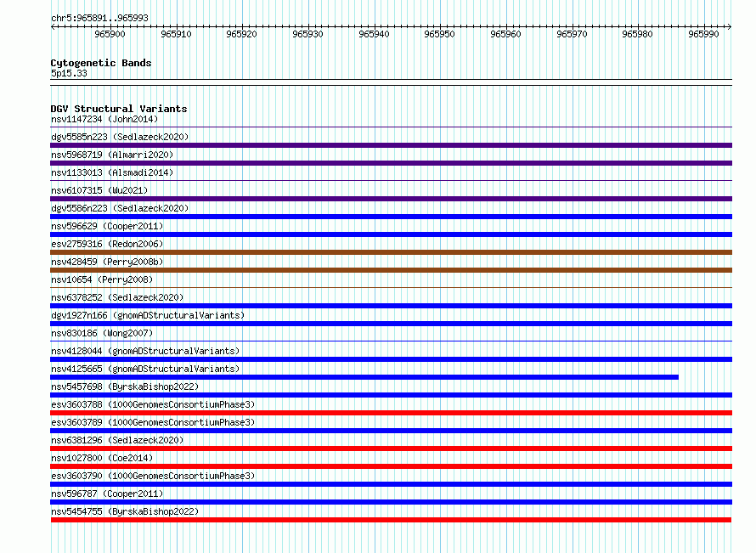
Task: Click the nsv830186 (Wong2007) label
Action: [102, 333]
